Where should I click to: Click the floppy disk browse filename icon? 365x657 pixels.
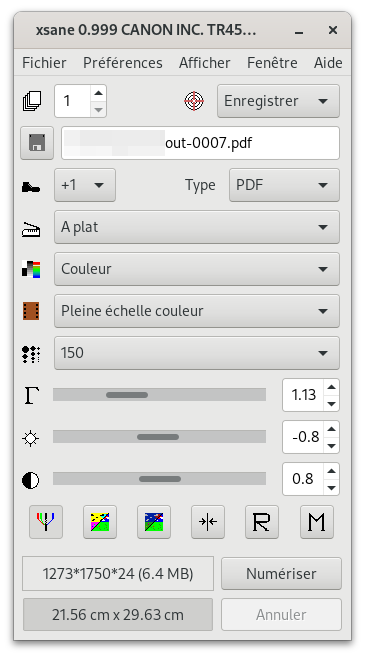coord(37,143)
